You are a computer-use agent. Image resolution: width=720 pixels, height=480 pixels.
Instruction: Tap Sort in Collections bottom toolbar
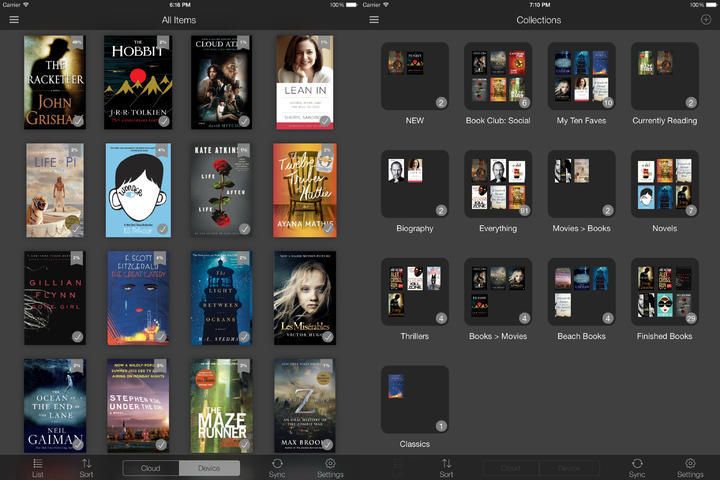[446, 467]
